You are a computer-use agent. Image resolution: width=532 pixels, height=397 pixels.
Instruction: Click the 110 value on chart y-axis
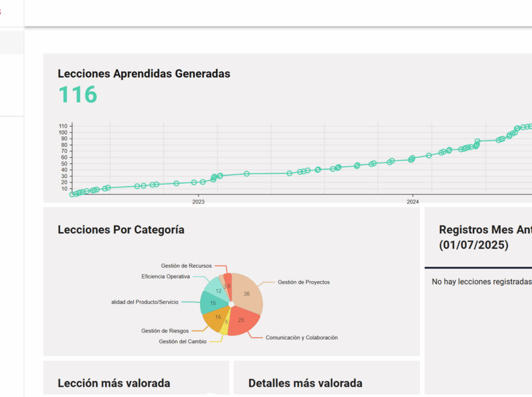coord(63,126)
